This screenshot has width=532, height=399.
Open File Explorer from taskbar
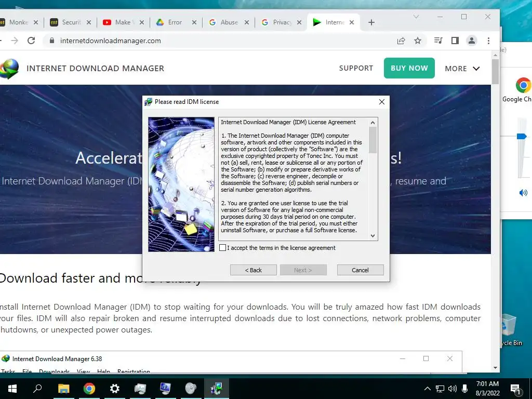pos(63,389)
